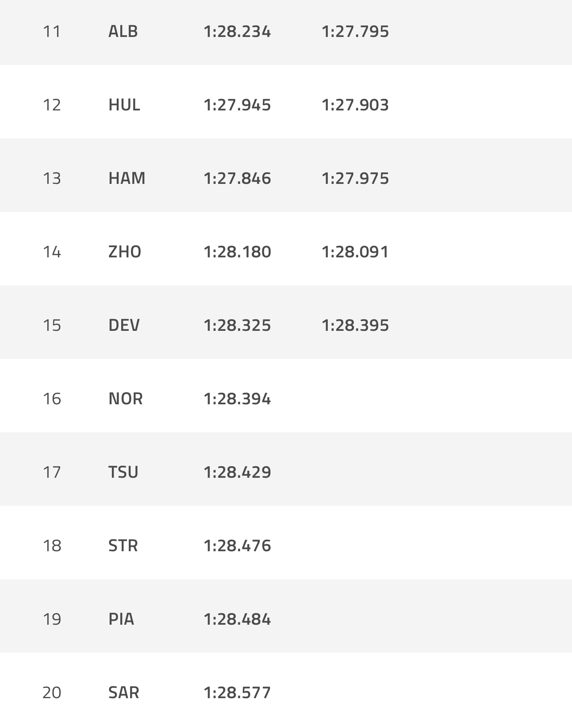Click the 1:28.577 lap time

(237, 692)
